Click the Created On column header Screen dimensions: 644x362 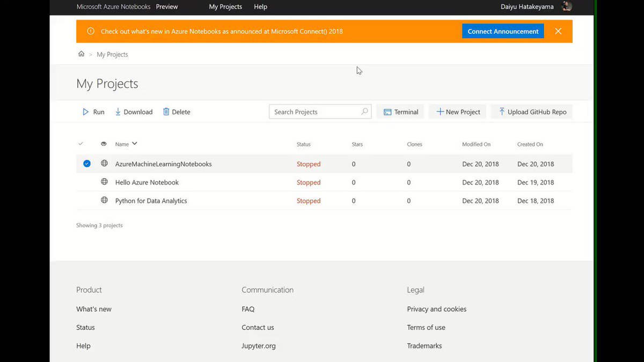[530, 144]
